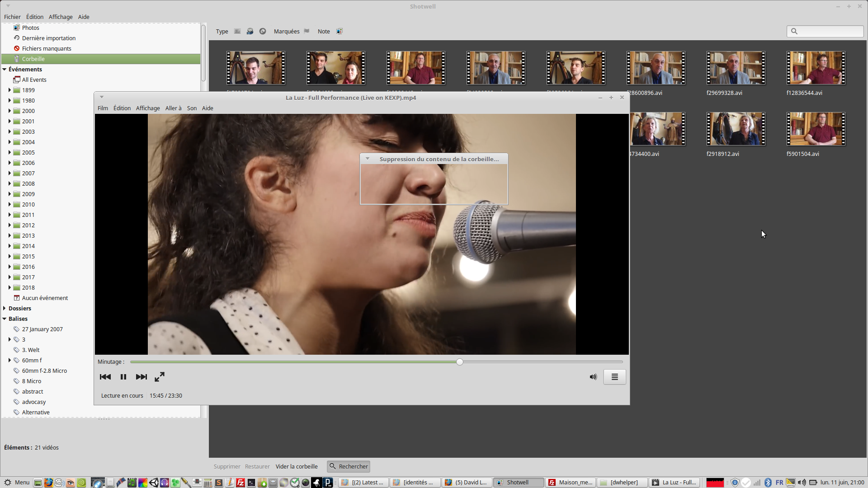Open the player sidebar hamburger button
Image resolution: width=868 pixels, height=488 pixels.
click(x=614, y=377)
